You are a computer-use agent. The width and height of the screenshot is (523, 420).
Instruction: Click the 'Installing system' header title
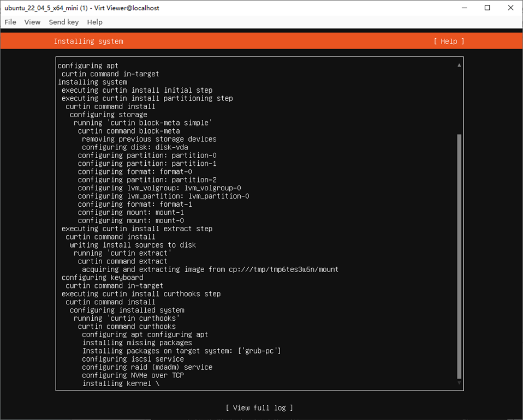click(x=88, y=41)
